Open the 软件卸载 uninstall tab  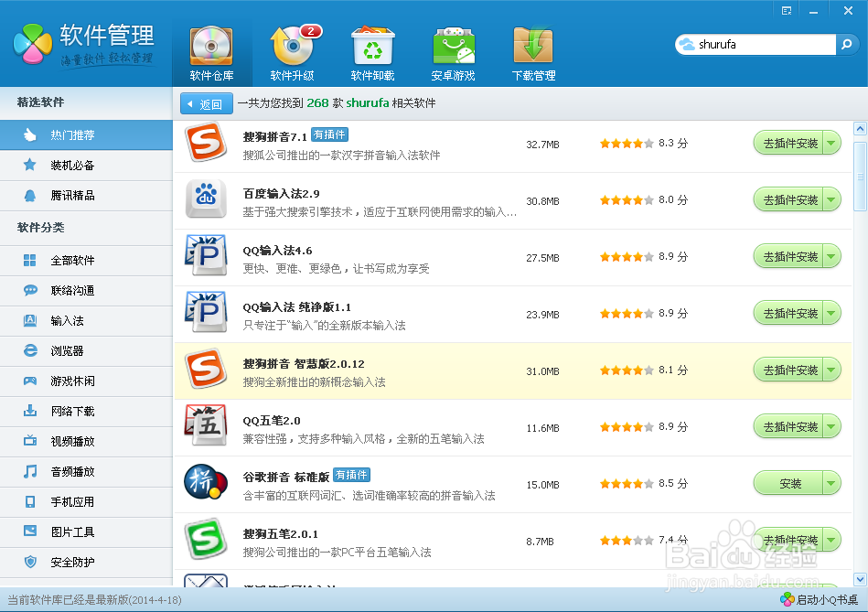(372, 54)
